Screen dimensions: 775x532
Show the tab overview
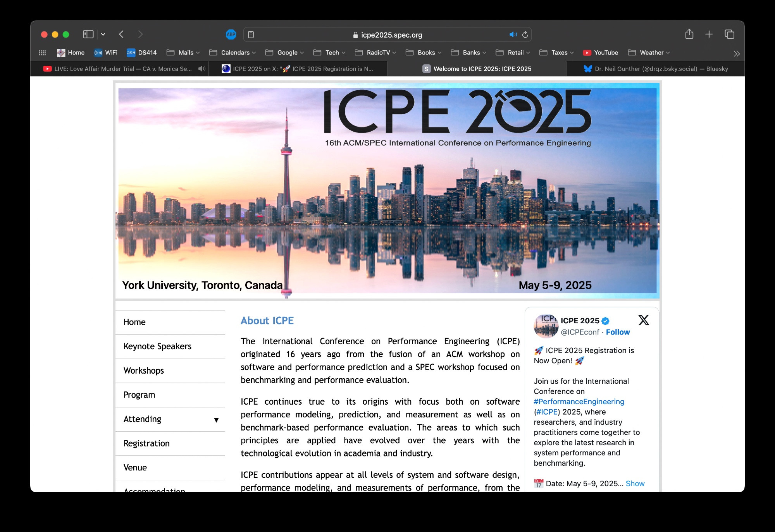tap(729, 34)
